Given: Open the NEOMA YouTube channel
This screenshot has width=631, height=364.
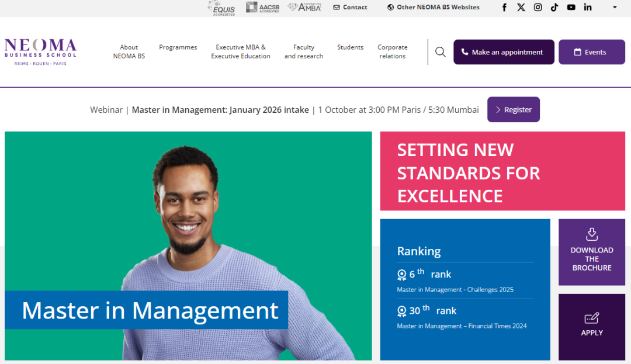Looking at the screenshot, I should (x=571, y=7).
